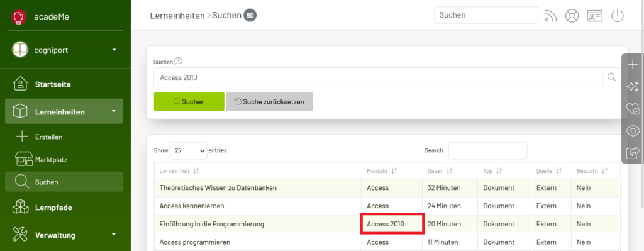644x251 pixels.
Task: Click acadeMe title text
Action: tap(52, 18)
